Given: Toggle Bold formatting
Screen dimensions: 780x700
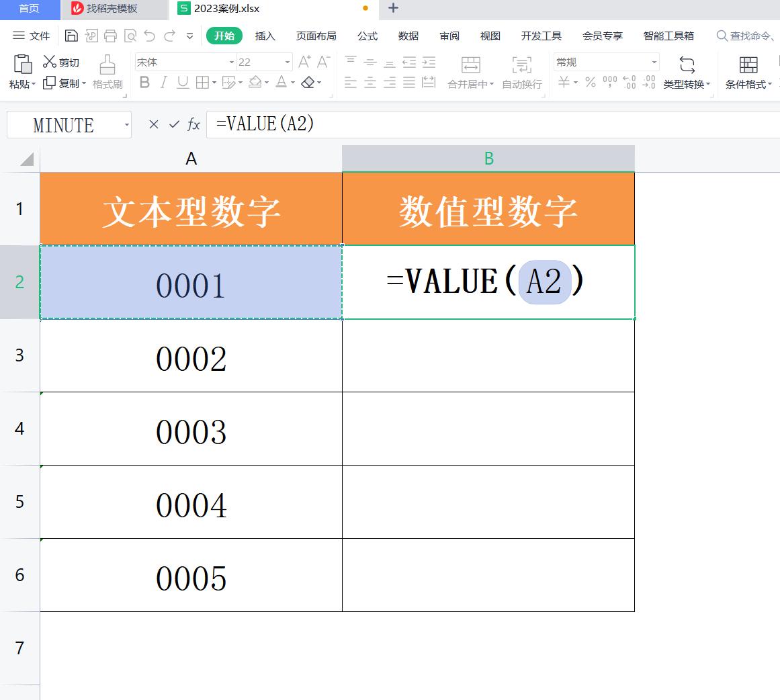Looking at the screenshot, I should click(144, 82).
